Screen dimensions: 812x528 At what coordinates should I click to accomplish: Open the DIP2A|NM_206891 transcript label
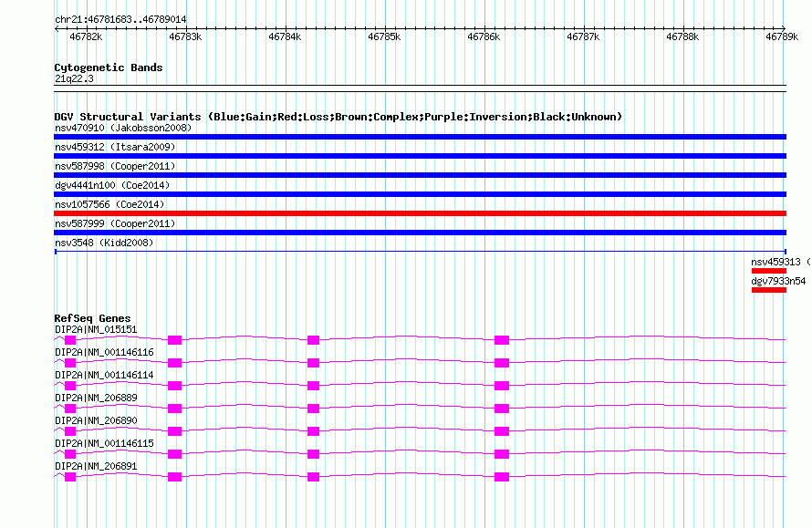tap(96, 466)
